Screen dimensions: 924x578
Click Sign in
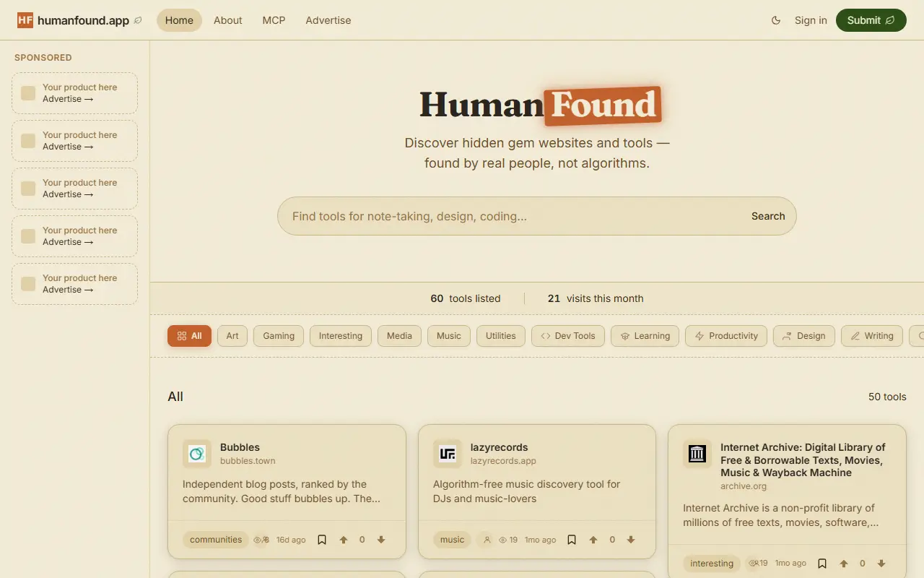coord(811,20)
